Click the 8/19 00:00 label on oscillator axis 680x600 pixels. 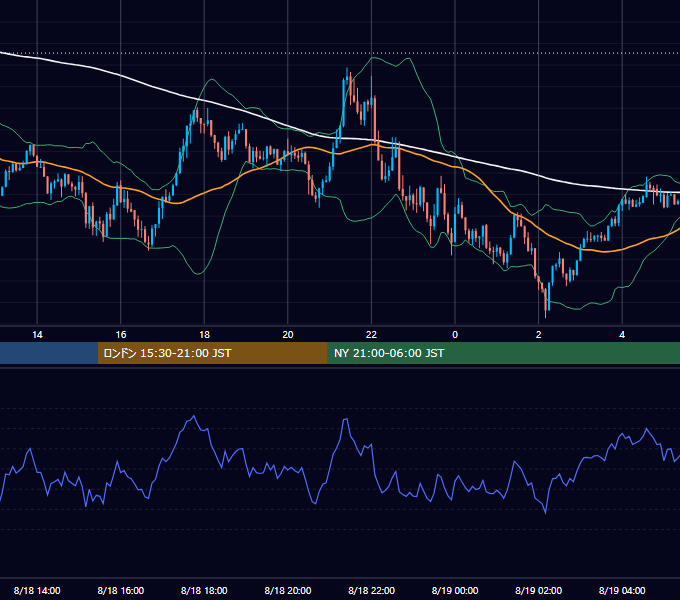point(455,590)
